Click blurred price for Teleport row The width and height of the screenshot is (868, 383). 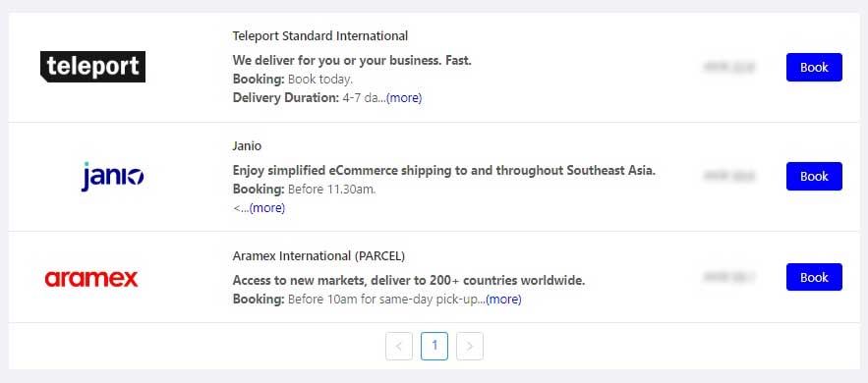[729, 68]
